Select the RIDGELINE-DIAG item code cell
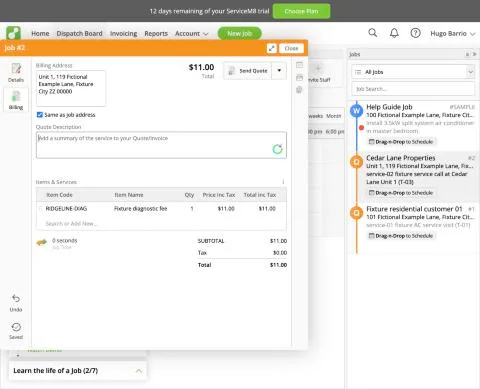 click(x=66, y=209)
